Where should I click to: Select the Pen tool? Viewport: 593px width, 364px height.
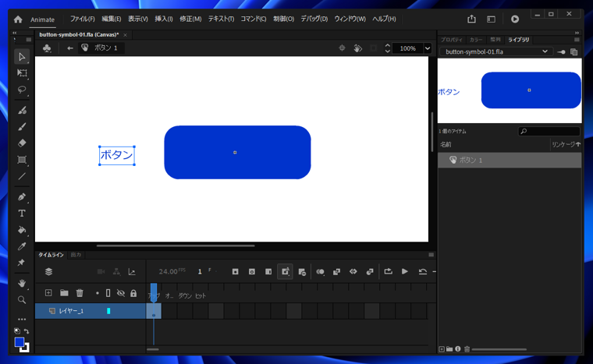(x=22, y=197)
